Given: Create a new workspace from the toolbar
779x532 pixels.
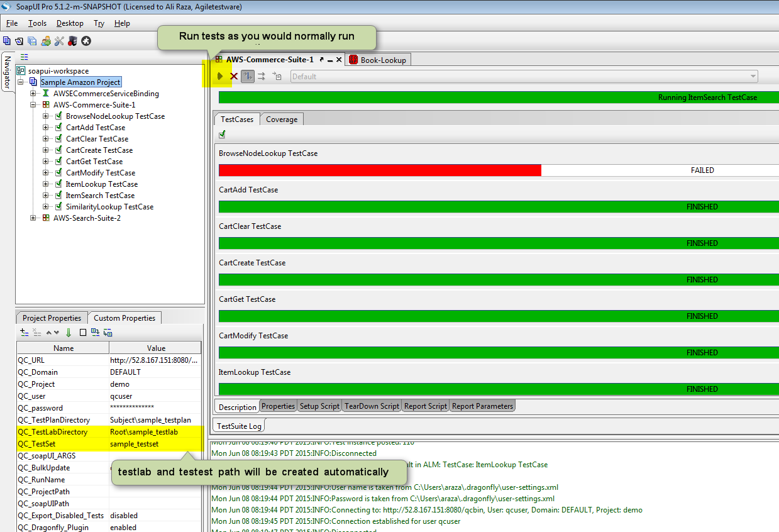Looking at the screenshot, I should click(7, 40).
